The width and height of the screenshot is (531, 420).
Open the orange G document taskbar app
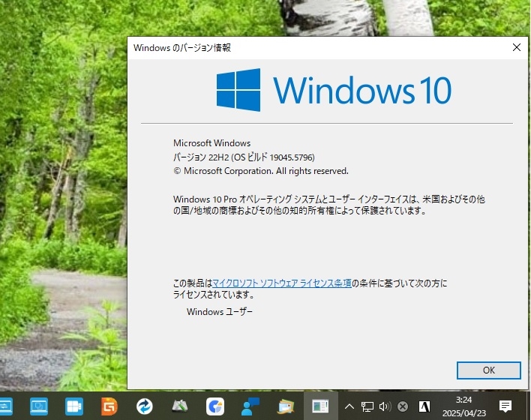[109, 406]
